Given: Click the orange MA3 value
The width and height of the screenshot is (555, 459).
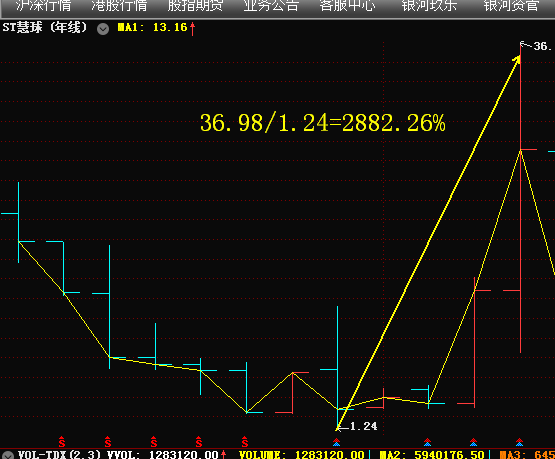Looking at the screenshot, I should point(527,454).
